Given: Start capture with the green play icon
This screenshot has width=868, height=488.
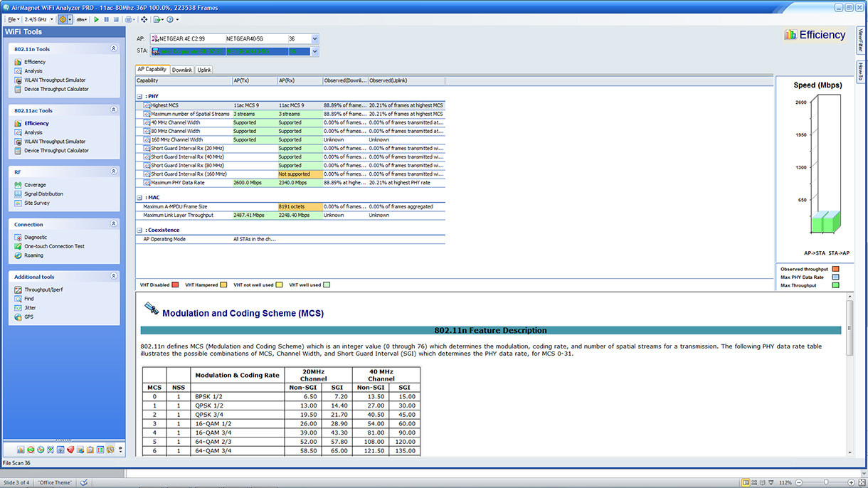Looking at the screenshot, I should 96,20.
